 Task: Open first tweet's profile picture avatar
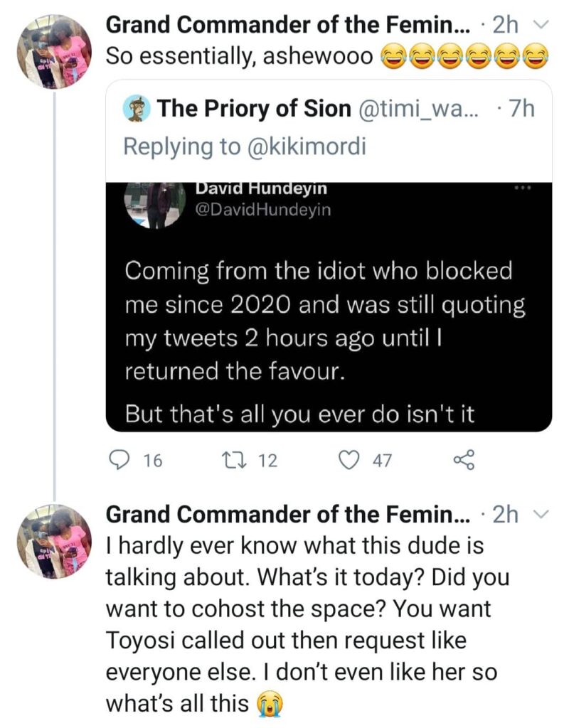point(55,51)
